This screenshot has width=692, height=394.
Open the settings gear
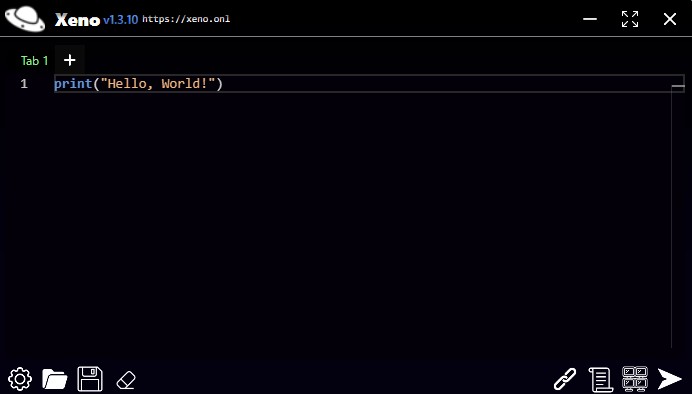(x=20, y=379)
